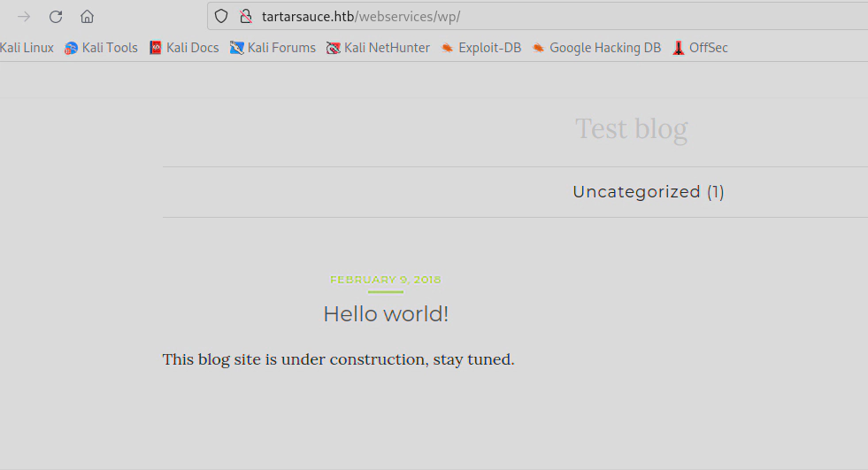Image resolution: width=868 pixels, height=470 pixels.
Task: Click the under construction post text
Action: click(x=338, y=359)
